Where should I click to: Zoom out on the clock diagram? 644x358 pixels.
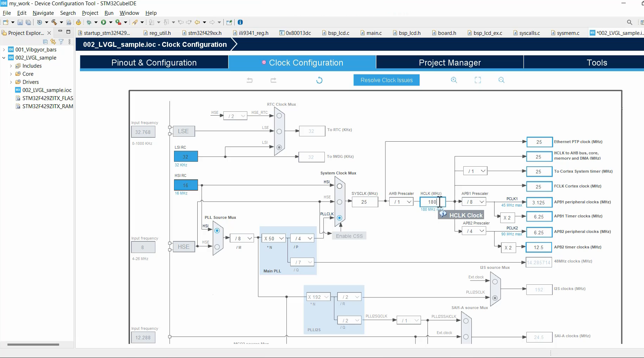pyautogui.click(x=501, y=80)
